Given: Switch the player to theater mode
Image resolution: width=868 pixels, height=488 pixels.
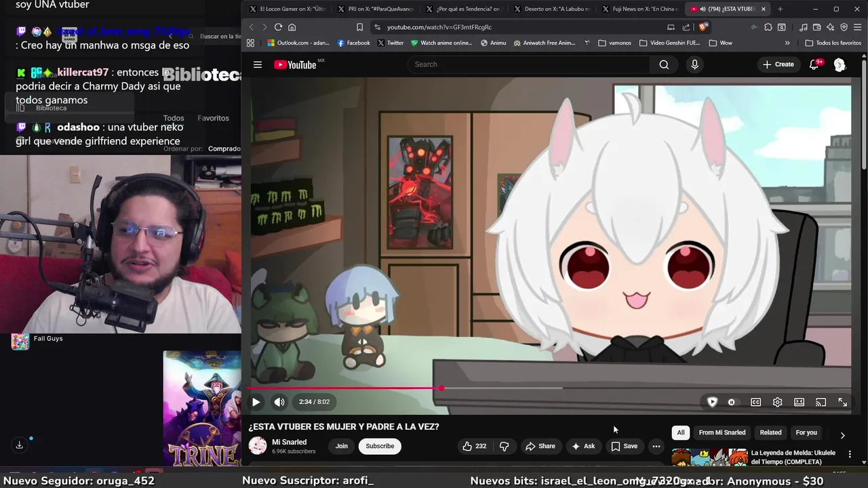Looking at the screenshot, I should click(x=799, y=402).
